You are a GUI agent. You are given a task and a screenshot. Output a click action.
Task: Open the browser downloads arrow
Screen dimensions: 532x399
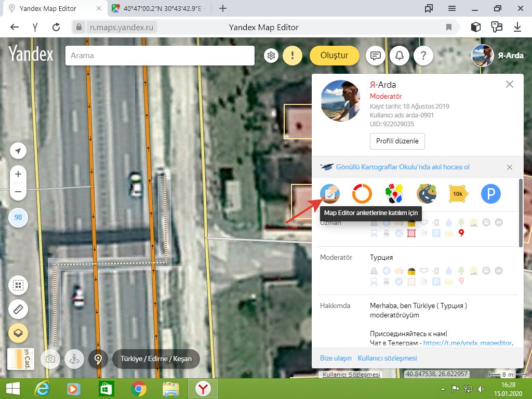(x=517, y=27)
